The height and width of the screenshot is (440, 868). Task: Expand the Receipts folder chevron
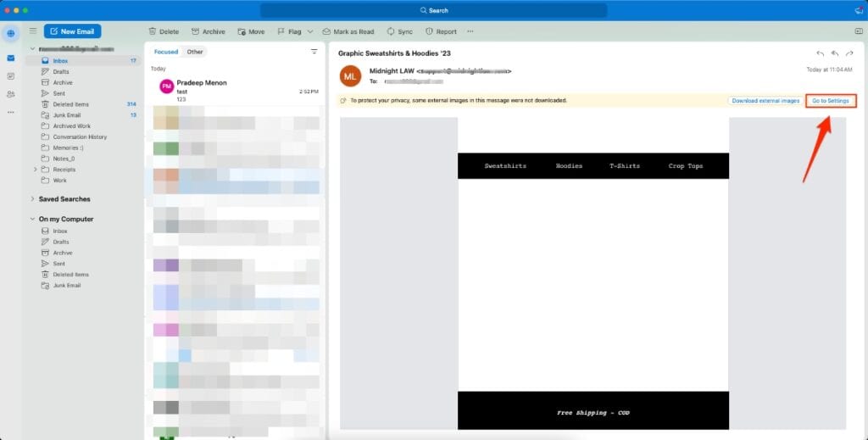36,170
